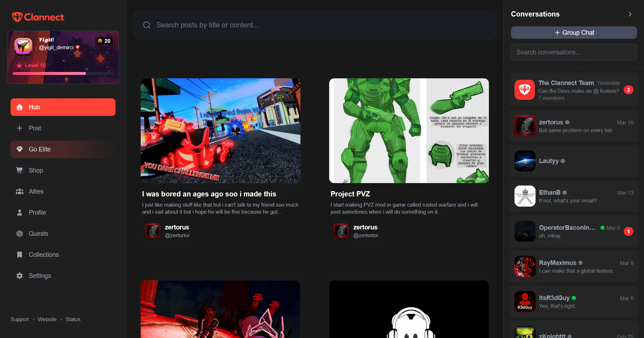The image size is (644, 338).
Task: Click the Group Chat button
Action: tap(574, 33)
